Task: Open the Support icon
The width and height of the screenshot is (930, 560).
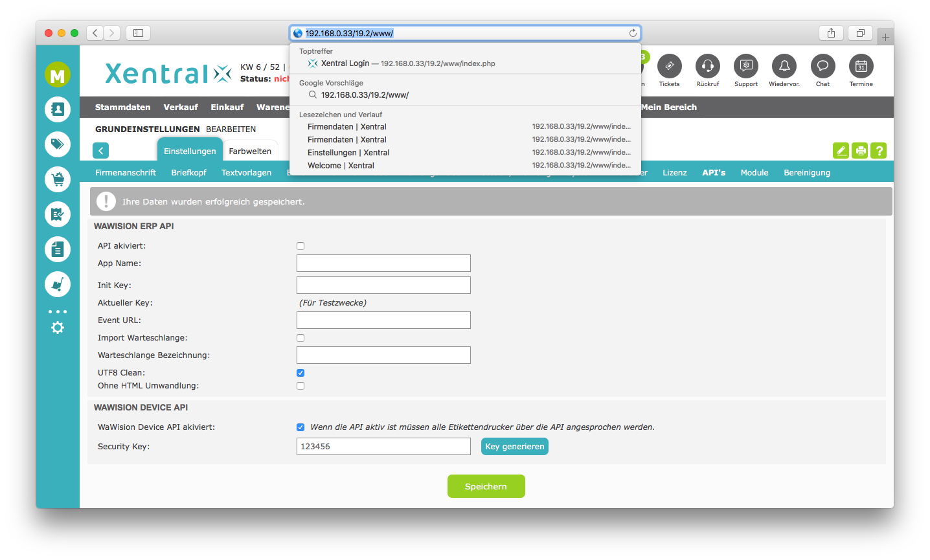Action: click(745, 67)
